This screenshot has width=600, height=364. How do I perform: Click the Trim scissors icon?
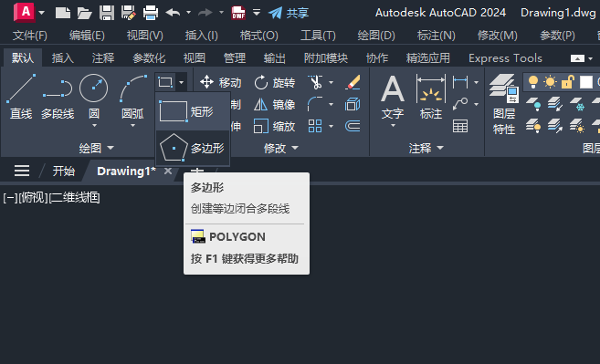[315, 82]
